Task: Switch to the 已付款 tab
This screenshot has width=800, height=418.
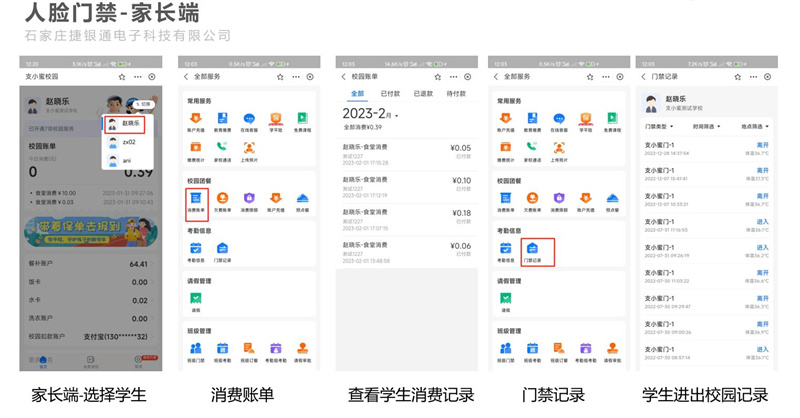Action: click(x=390, y=93)
